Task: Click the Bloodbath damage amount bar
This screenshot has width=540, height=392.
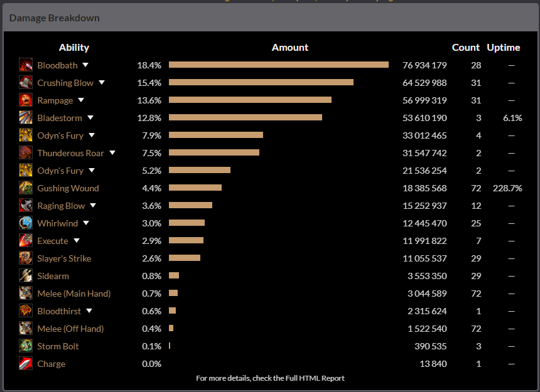Action: point(278,65)
